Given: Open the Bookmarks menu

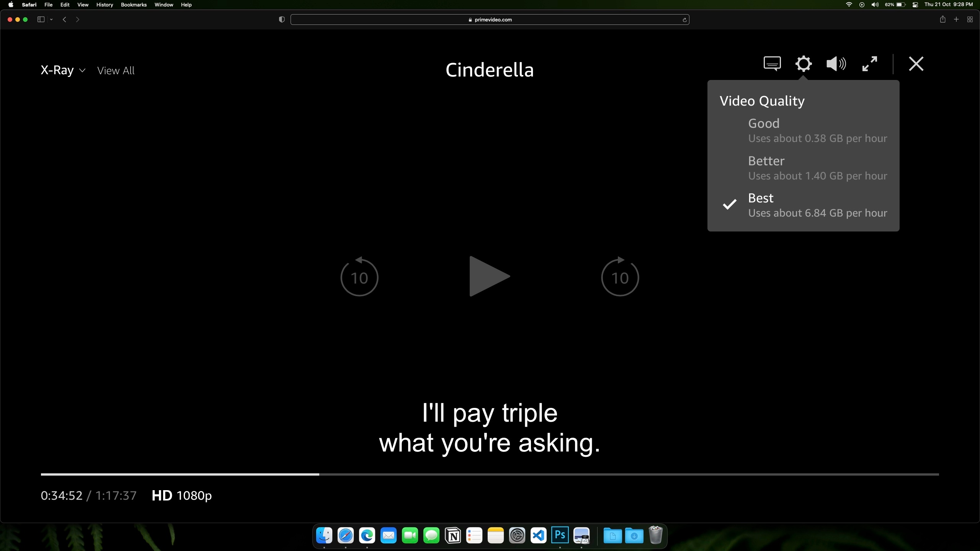Looking at the screenshot, I should (134, 5).
